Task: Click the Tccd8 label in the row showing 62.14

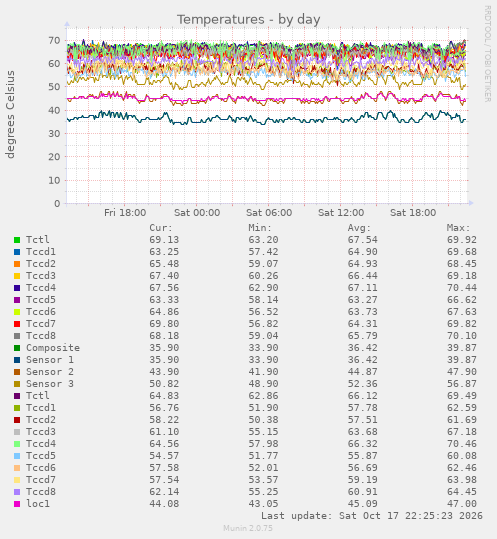Action: pos(41,492)
